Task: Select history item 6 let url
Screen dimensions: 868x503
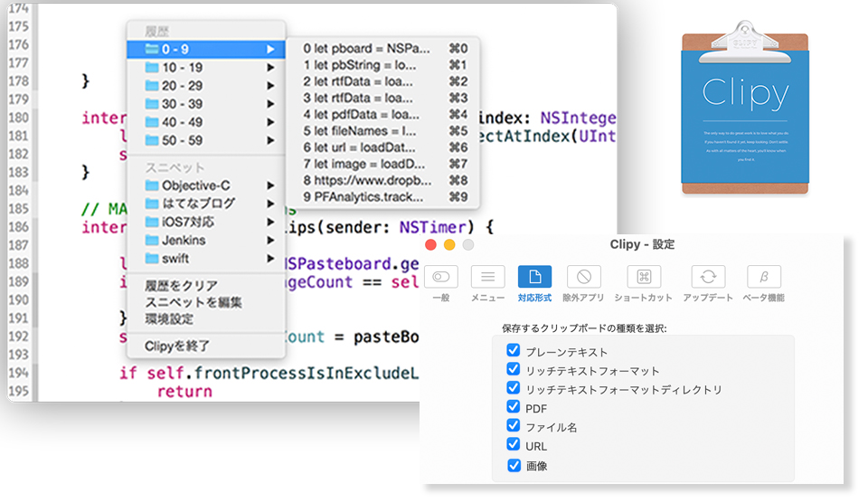Action: [385, 147]
